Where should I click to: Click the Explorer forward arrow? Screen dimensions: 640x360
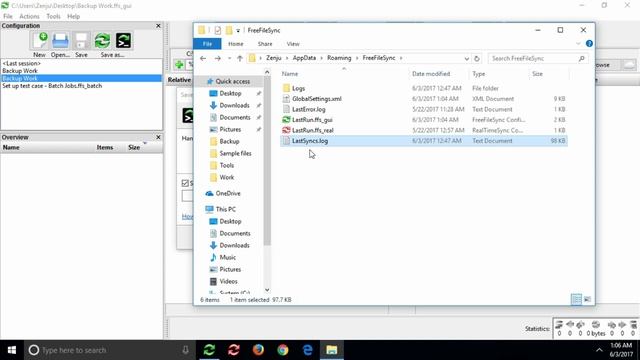[218, 58]
